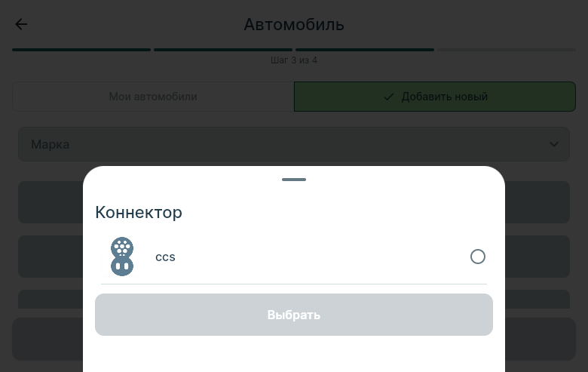Select the ccs radio button
588x372 pixels.
[x=478, y=257]
